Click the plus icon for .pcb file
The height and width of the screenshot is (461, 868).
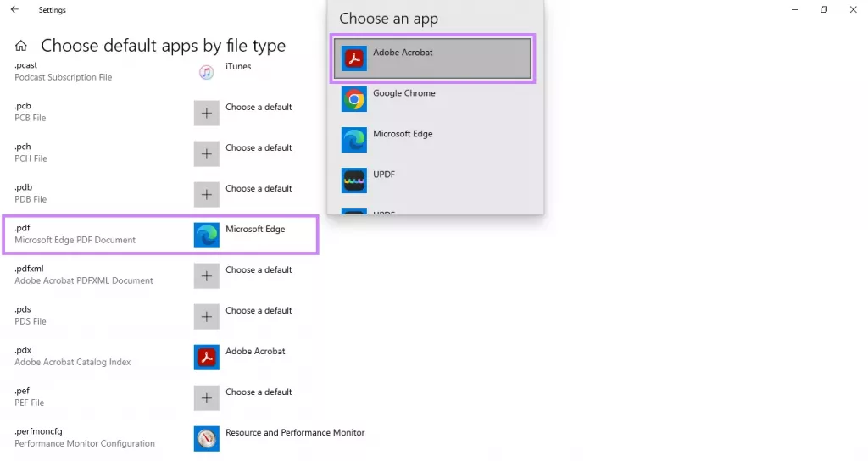point(207,114)
